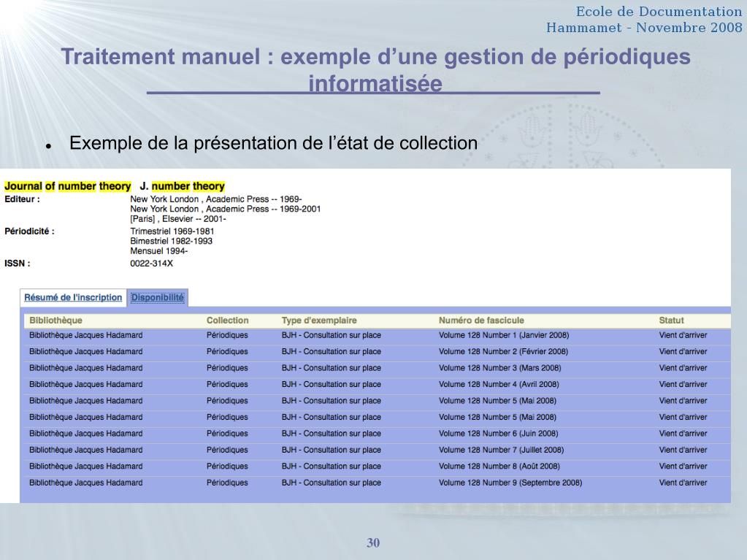Click BJH - Consultation sur place, Juin 2008 row
Screen dimensions: 747x560
click(331, 434)
